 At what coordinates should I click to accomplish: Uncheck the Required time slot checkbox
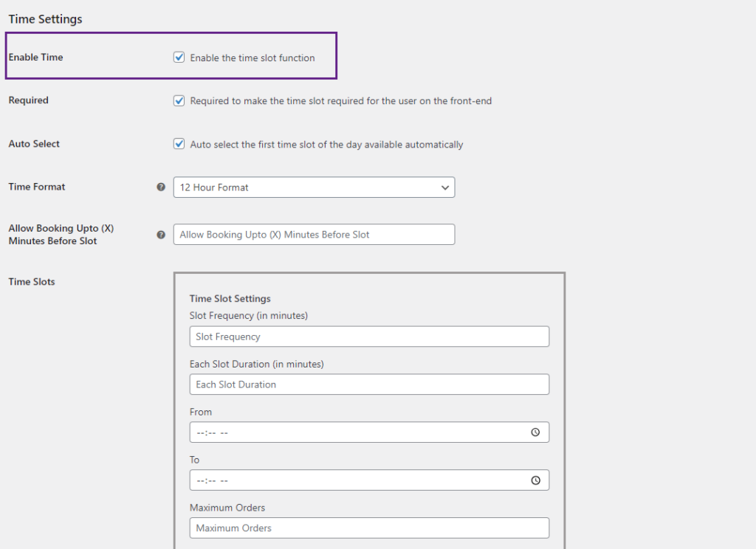(179, 101)
